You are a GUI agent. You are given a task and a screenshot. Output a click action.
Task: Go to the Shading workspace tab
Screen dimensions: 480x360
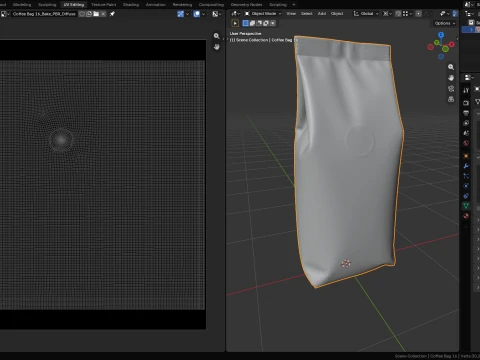click(x=131, y=5)
